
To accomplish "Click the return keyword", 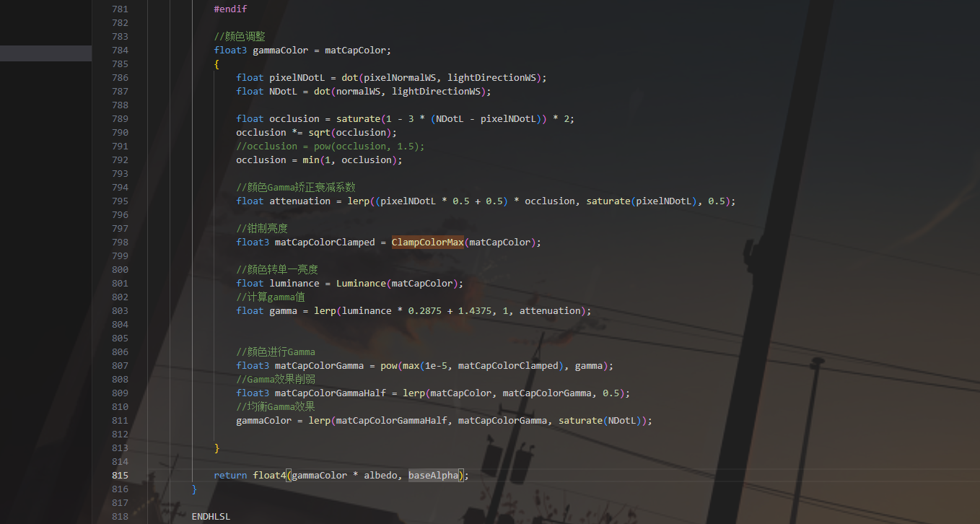I will coord(230,476).
